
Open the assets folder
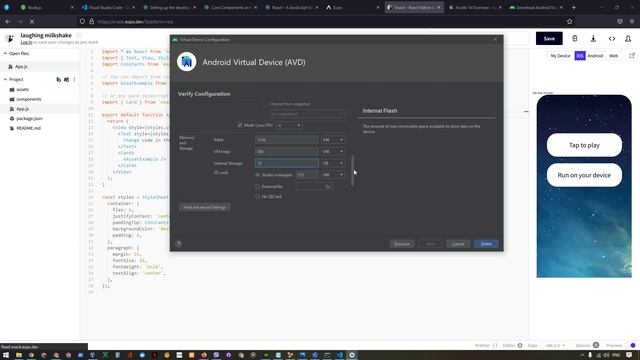(22, 89)
